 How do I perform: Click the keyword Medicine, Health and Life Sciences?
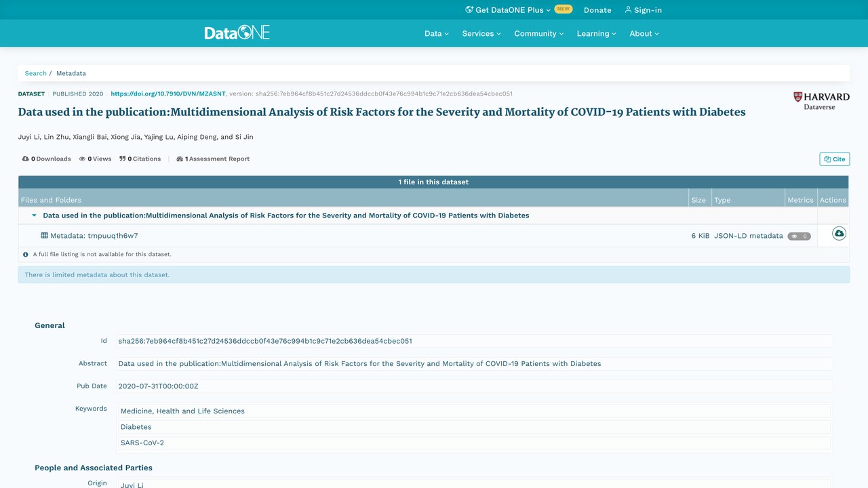coord(474,411)
